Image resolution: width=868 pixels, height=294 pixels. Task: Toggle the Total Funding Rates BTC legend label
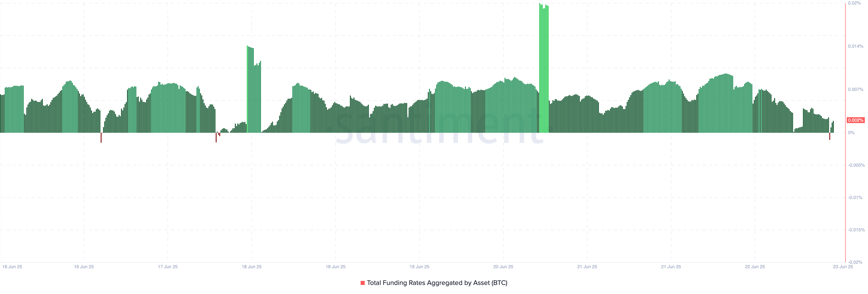coord(437,283)
